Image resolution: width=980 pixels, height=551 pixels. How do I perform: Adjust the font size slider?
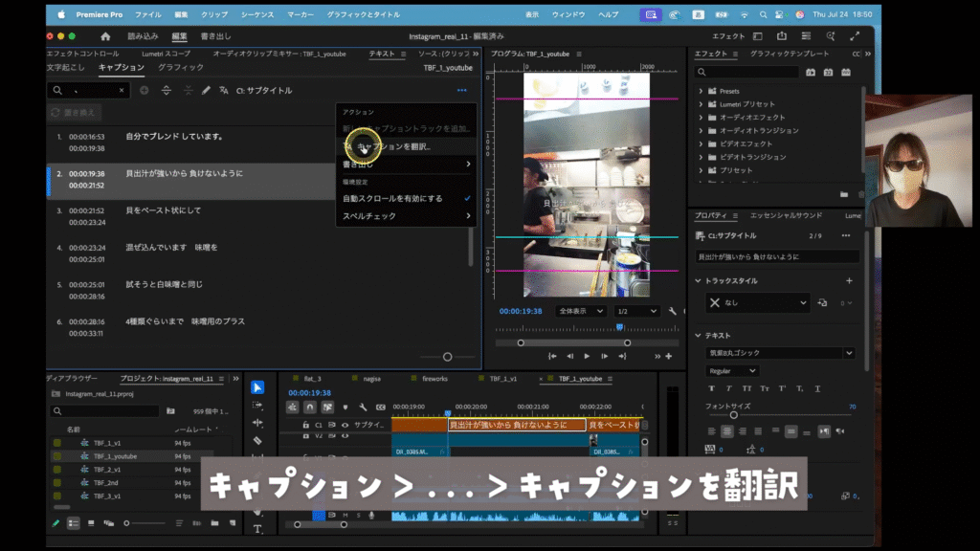click(x=734, y=415)
